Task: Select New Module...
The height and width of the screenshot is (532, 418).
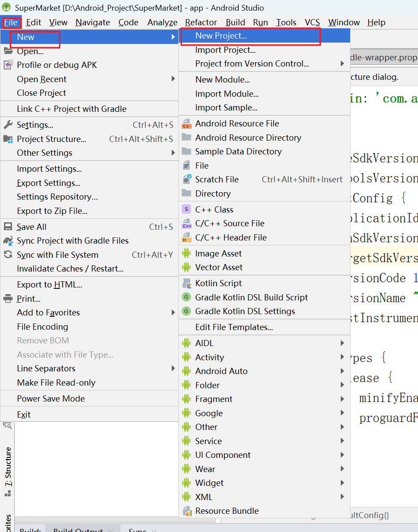Action: [264, 79]
